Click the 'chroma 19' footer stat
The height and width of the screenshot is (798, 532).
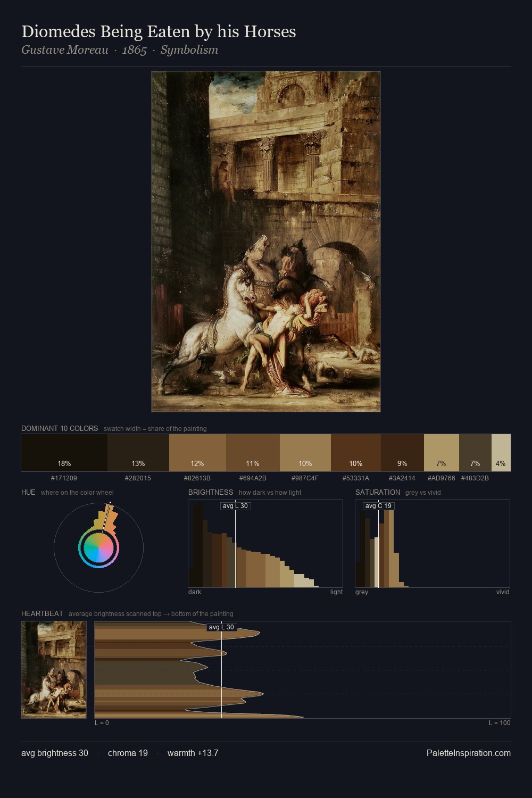(128, 753)
